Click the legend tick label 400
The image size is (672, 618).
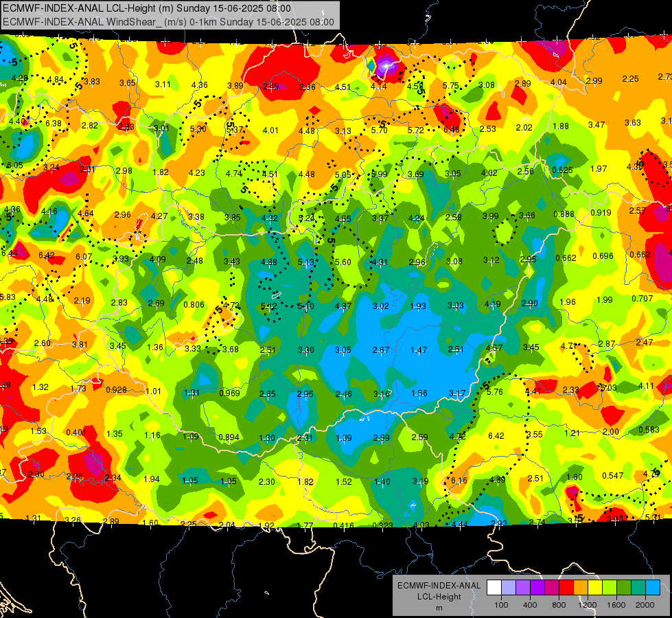[530, 605]
